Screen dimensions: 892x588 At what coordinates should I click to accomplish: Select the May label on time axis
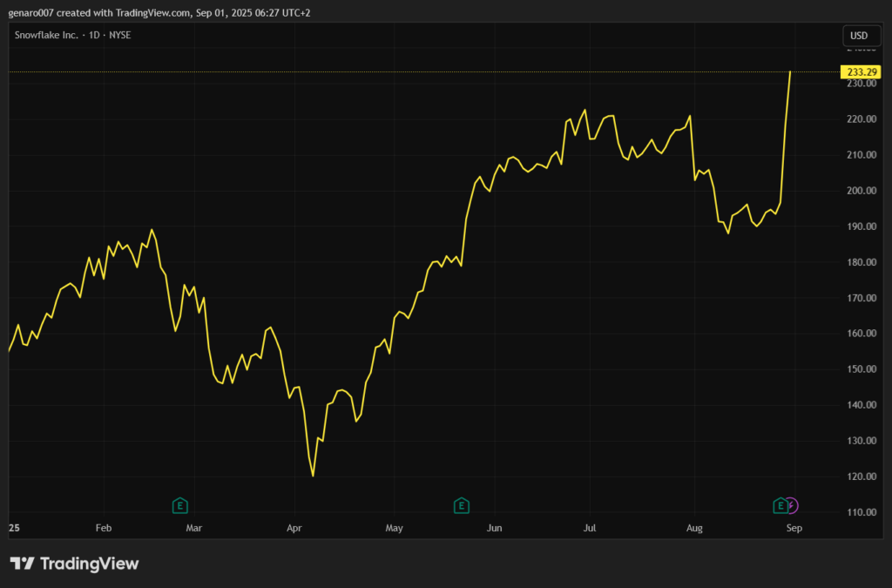(395, 528)
